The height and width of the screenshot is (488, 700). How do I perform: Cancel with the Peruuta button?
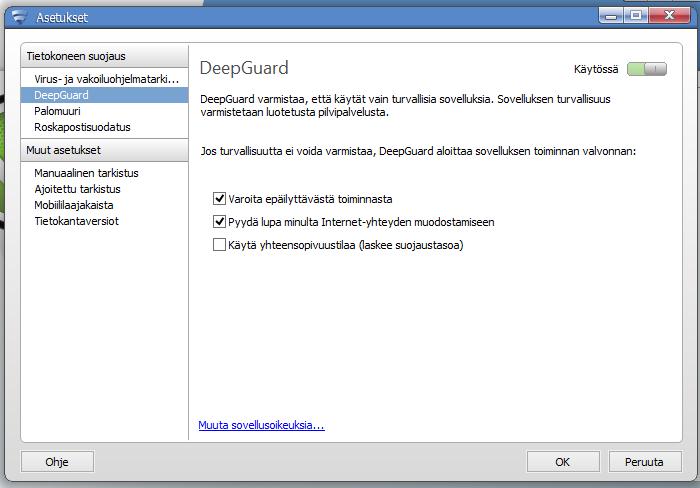point(645,462)
